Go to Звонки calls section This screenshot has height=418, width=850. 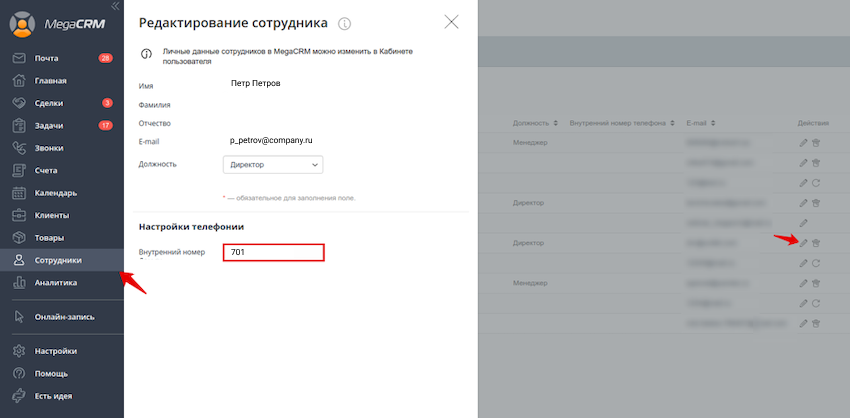pyautogui.click(x=62, y=148)
